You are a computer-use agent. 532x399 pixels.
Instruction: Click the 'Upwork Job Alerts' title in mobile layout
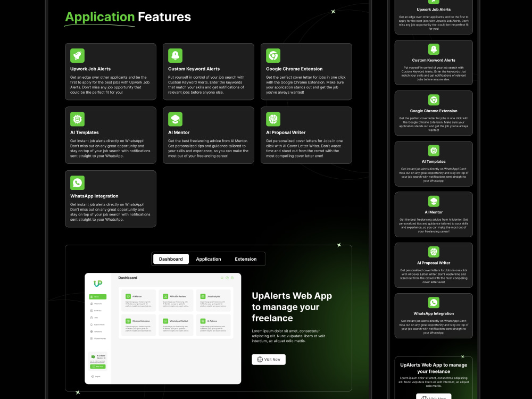434,10
